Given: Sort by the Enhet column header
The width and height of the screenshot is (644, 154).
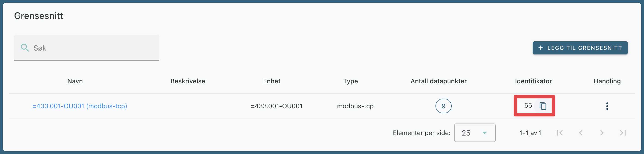Looking at the screenshot, I should pyautogui.click(x=272, y=81).
